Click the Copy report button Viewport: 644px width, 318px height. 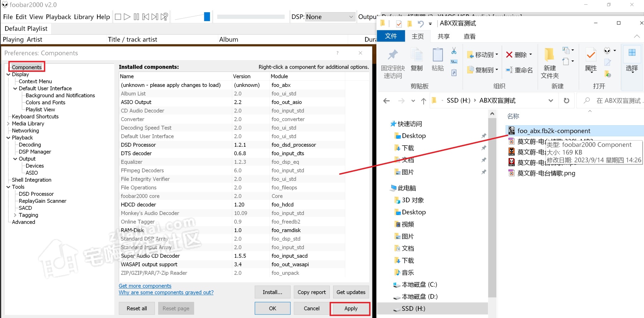point(312,292)
